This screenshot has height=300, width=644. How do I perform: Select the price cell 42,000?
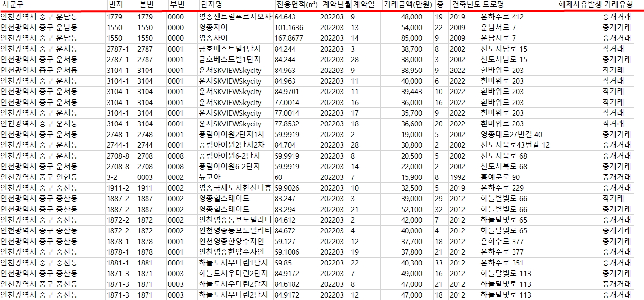(412, 220)
